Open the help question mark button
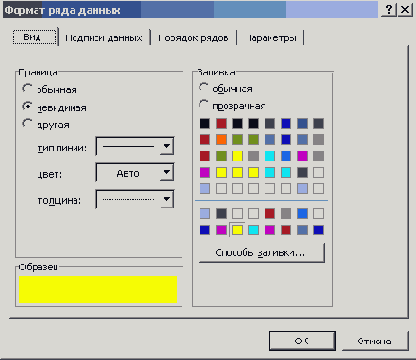This screenshot has width=416, height=360. (388, 10)
